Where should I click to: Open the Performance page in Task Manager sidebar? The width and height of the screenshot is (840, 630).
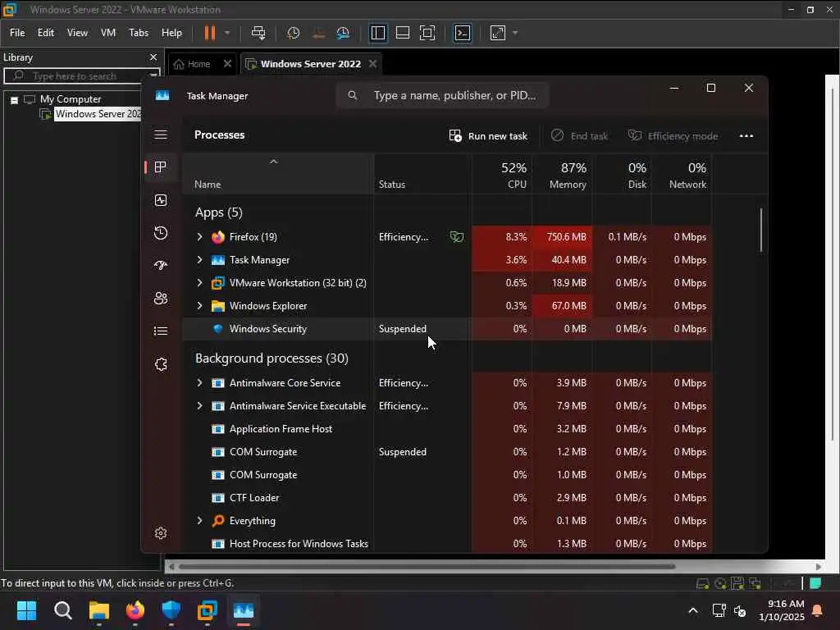(x=161, y=200)
